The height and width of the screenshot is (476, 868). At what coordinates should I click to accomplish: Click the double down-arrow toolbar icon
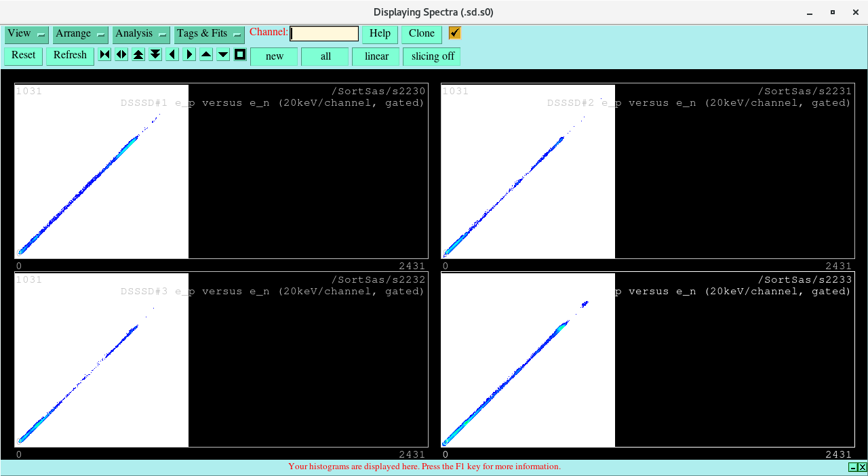[x=155, y=54]
